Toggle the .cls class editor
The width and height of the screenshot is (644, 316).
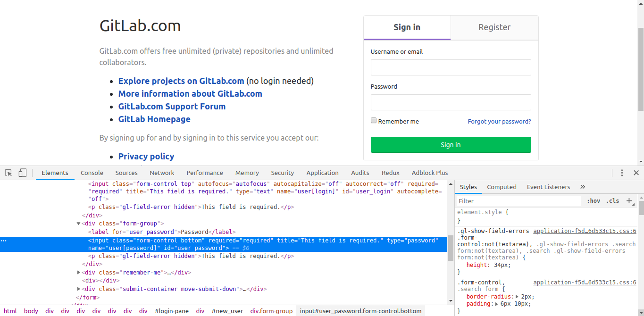(612, 201)
